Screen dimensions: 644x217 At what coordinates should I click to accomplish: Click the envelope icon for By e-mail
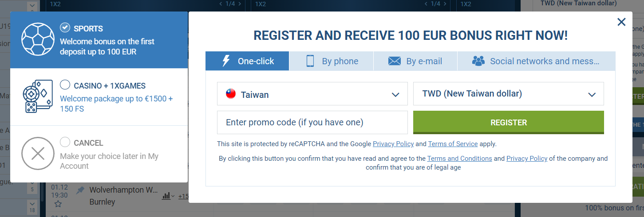pyautogui.click(x=395, y=61)
